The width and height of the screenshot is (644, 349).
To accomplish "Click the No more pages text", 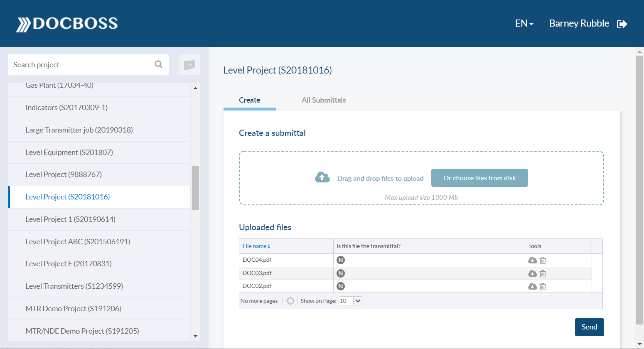I will pos(259,301).
